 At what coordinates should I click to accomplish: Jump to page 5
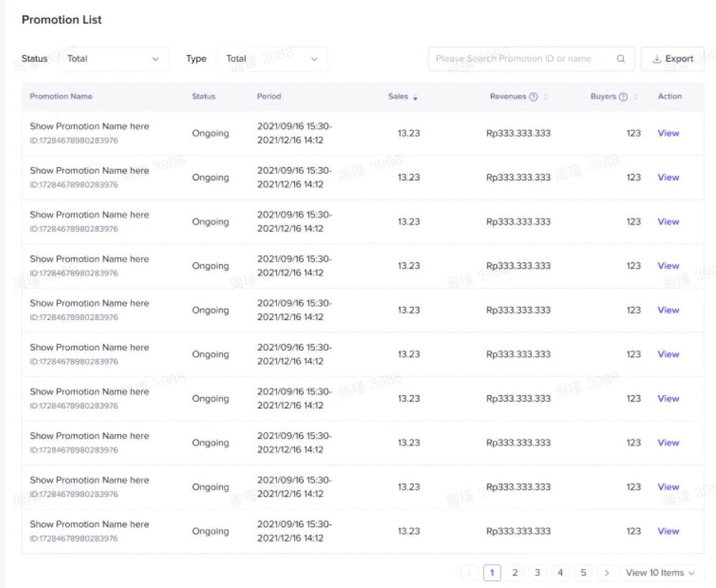tap(583, 572)
